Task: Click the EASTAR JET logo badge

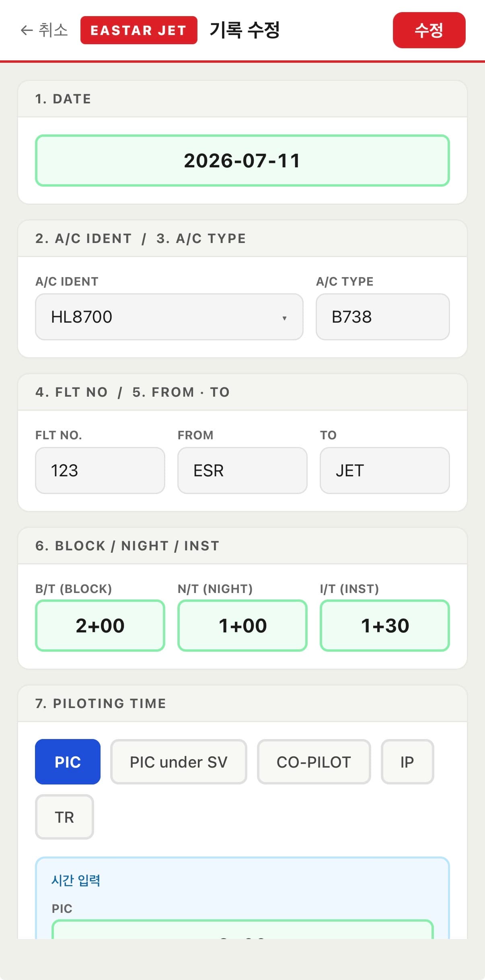Action: coord(139,30)
